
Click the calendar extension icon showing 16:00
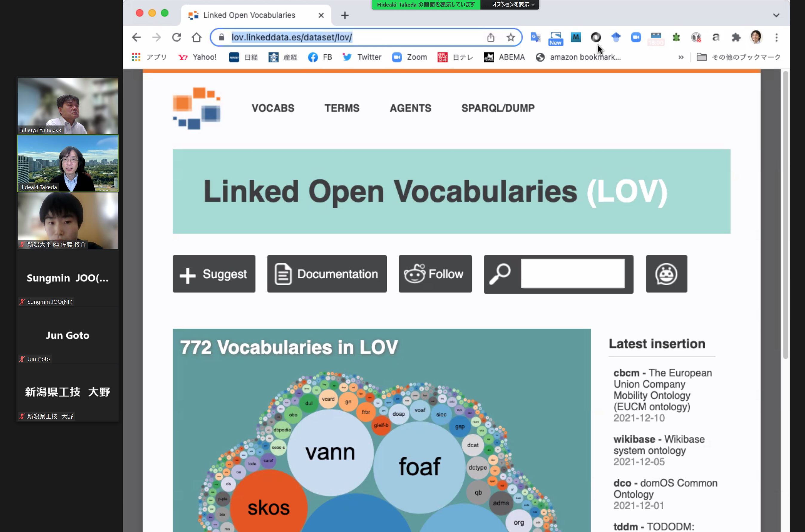pos(656,39)
